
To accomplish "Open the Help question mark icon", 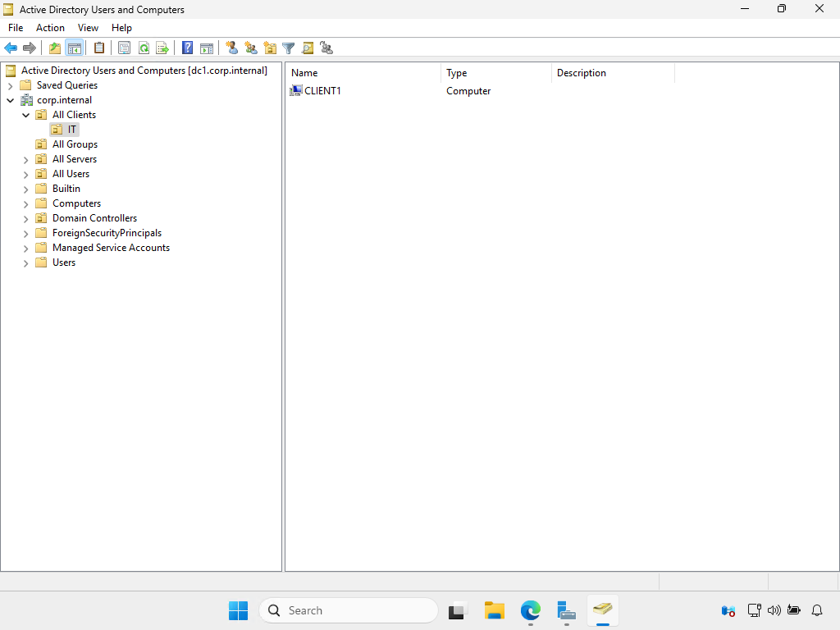I will tap(188, 48).
